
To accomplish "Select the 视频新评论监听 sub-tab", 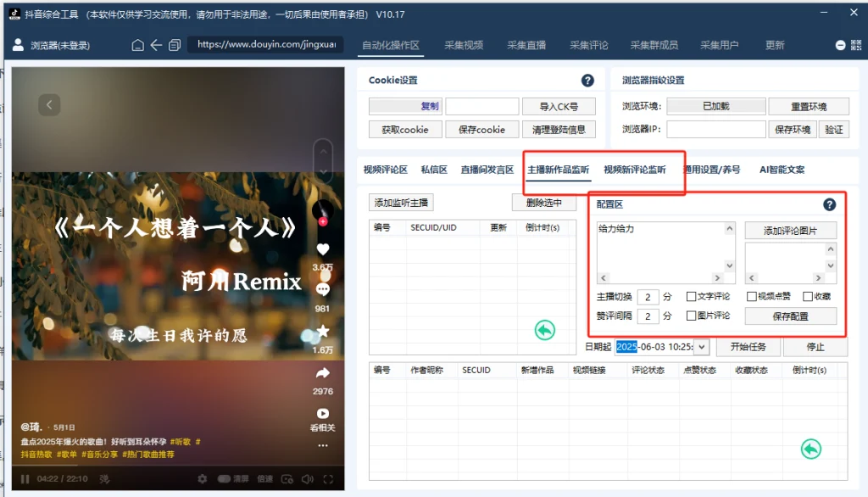I will click(x=634, y=170).
